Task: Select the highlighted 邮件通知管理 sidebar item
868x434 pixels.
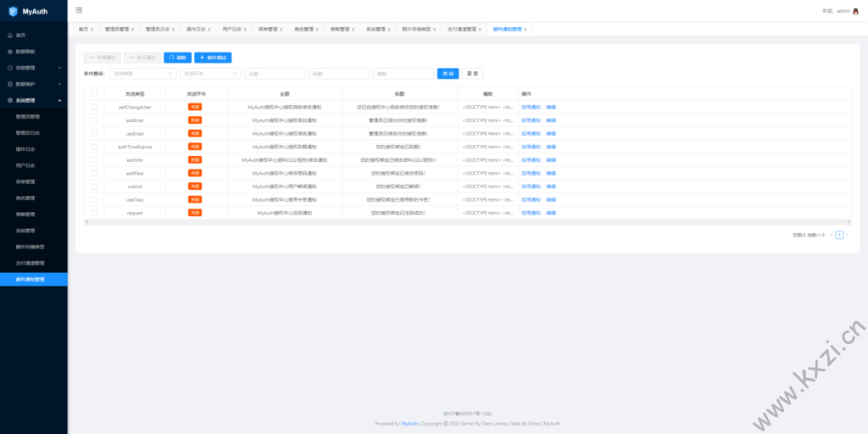Action: (x=34, y=280)
